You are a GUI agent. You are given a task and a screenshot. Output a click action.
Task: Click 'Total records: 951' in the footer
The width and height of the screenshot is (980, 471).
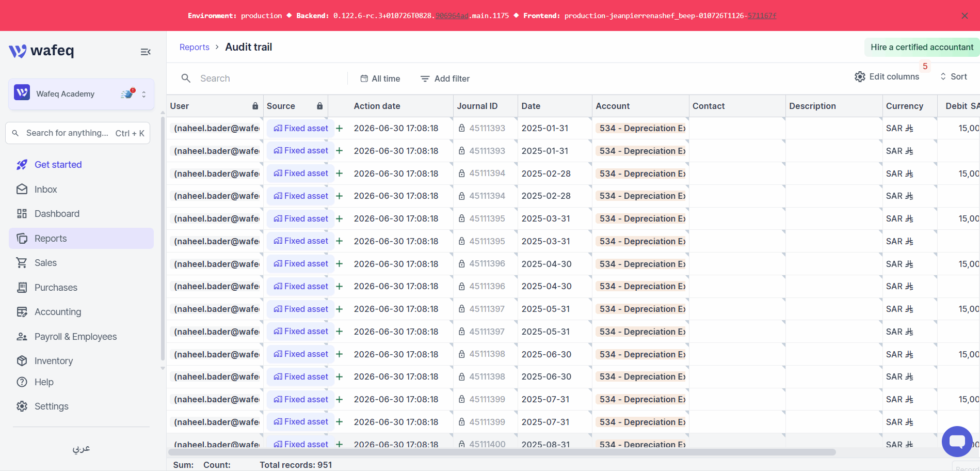(296, 465)
